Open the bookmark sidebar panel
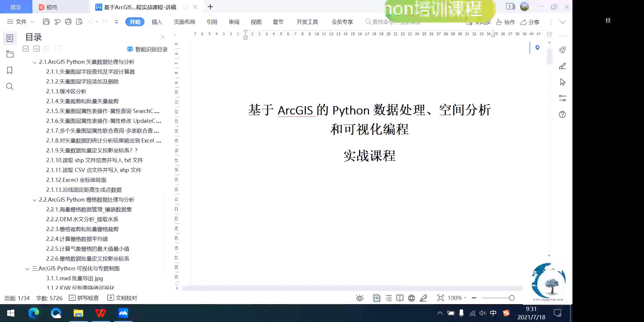This screenshot has height=322, width=644. coord(10,70)
